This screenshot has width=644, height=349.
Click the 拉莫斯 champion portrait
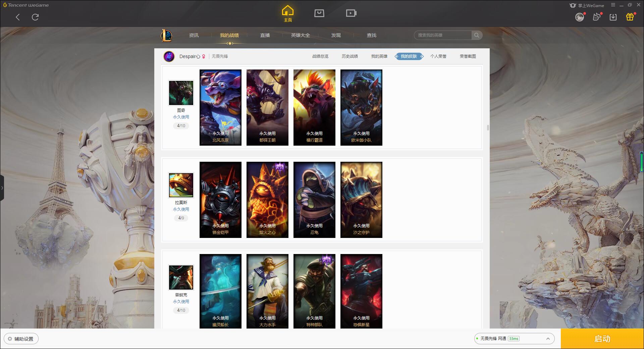click(x=181, y=185)
